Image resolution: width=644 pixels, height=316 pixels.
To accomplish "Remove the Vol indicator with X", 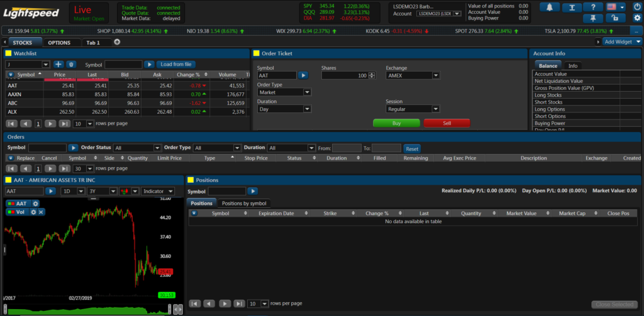I will (41, 212).
